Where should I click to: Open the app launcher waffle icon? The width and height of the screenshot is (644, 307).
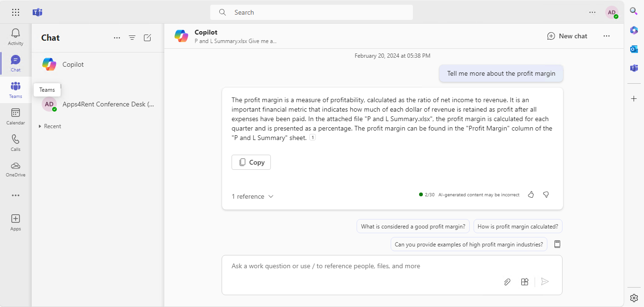coord(16,12)
